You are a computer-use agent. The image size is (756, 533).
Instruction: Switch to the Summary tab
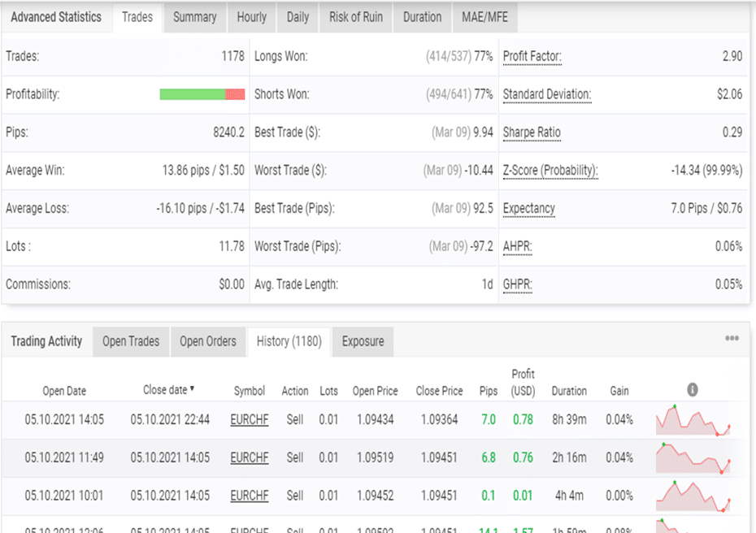[x=194, y=16]
